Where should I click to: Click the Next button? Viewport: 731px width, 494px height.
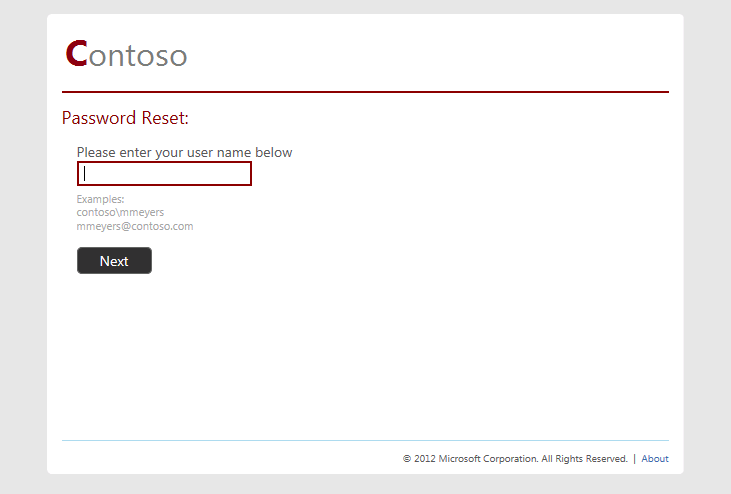[x=114, y=261]
